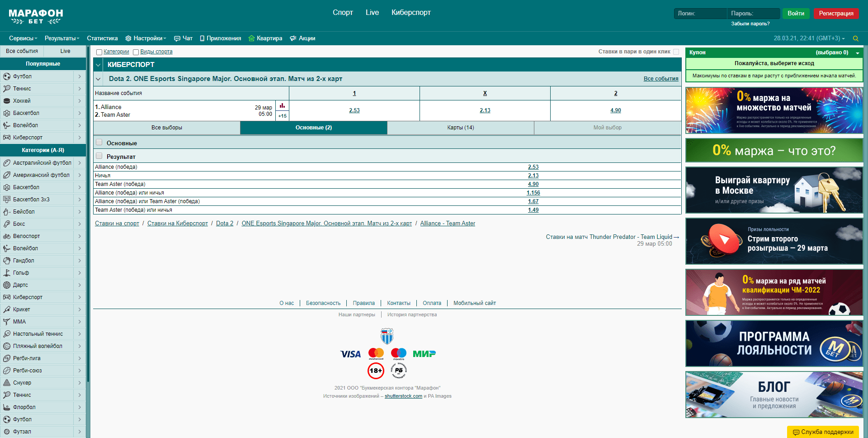Click shutterstock.com source link
This screenshot has width=868, height=438.
tap(403, 396)
